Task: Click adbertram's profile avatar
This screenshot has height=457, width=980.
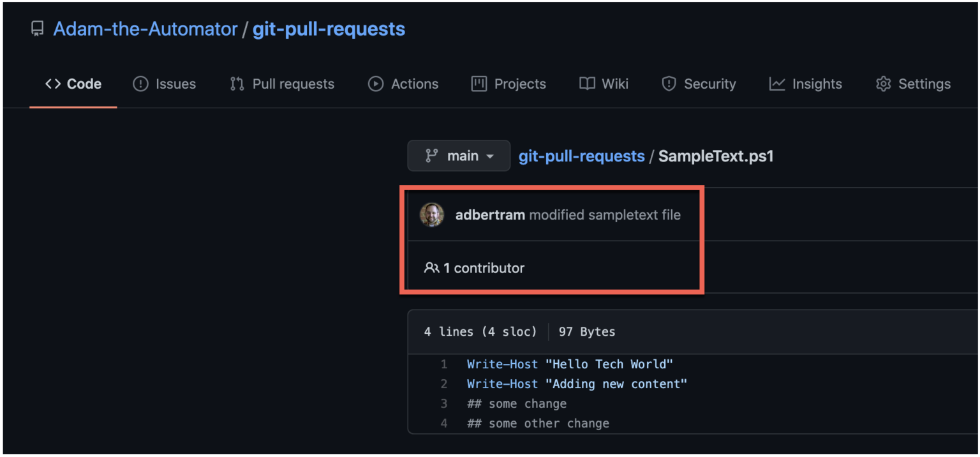Action: coord(432,214)
